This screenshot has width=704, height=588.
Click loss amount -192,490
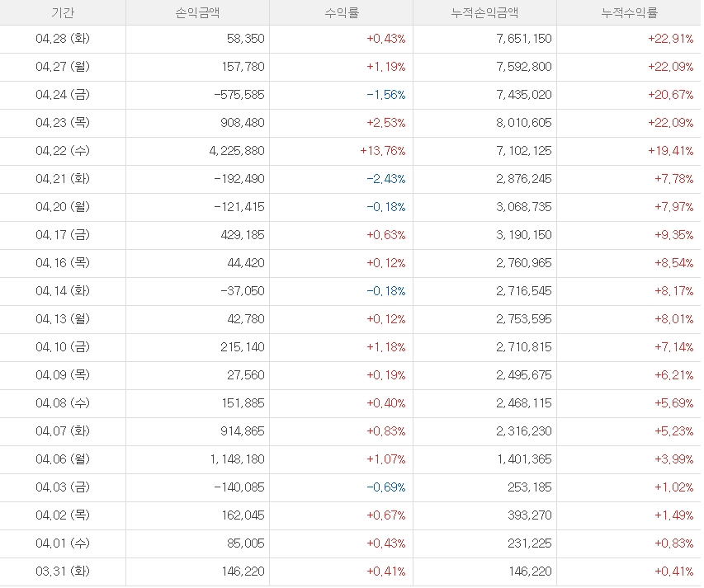pos(239,178)
